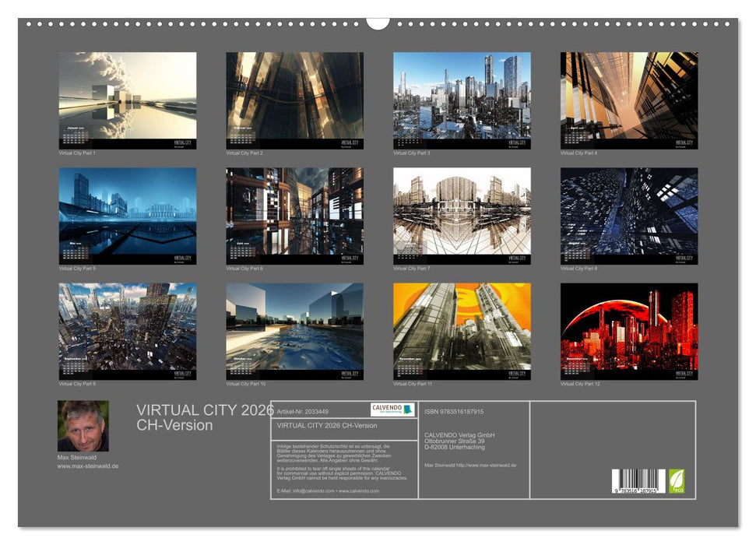Click the VIRTUAL CITY logo on Part 12
Viewport: 756px width, 545px height.
click(x=683, y=374)
